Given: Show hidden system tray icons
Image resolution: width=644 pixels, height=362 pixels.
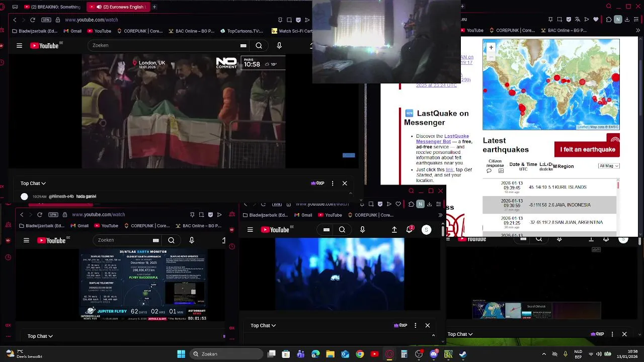Looking at the screenshot, I should [x=544, y=354].
